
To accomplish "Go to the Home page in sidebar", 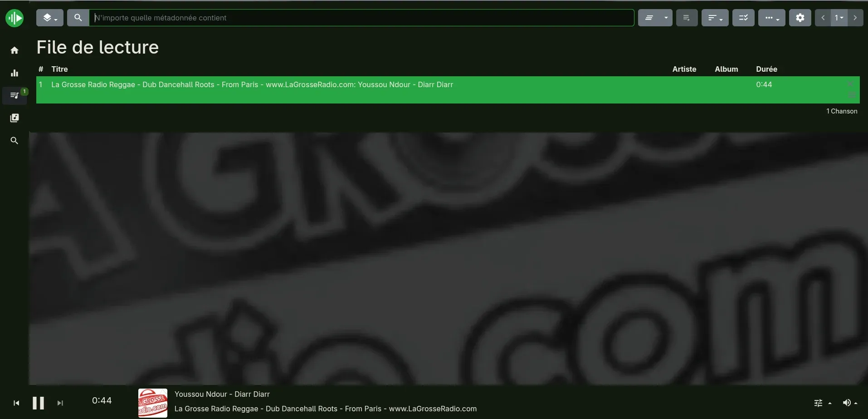I will coord(15,50).
